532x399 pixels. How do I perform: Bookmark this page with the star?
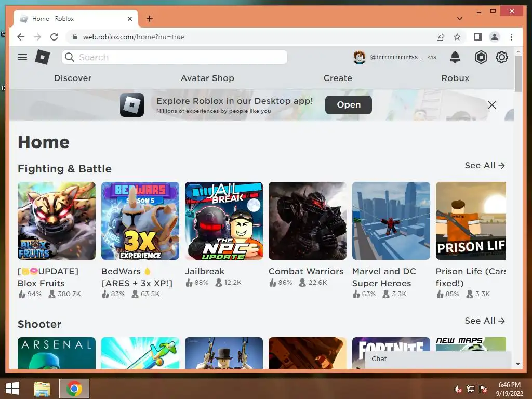click(x=457, y=37)
